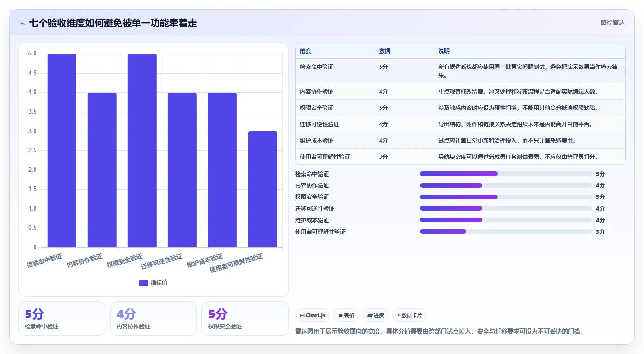Click the 维护成本验证 progress bar
This screenshot has width=644, height=354.
click(x=506, y=220)
